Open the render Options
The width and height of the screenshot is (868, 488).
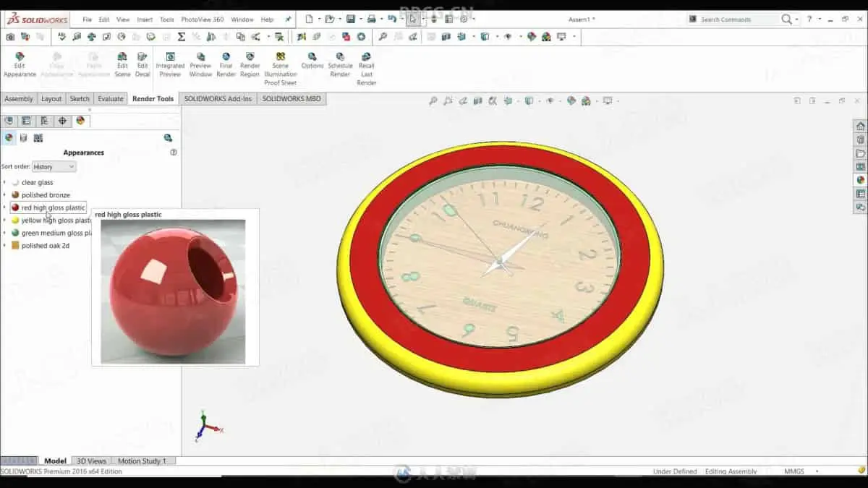pyautogui.click(x=312, y=61)
